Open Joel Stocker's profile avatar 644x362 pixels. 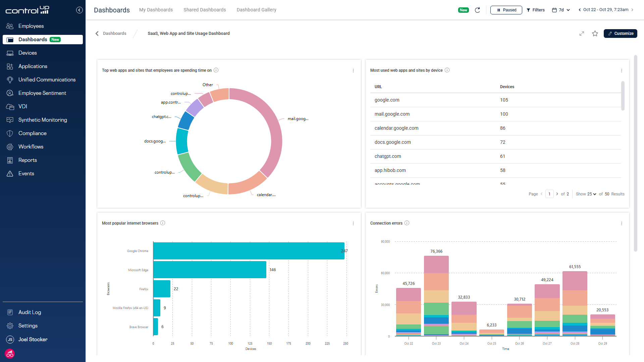click(10, 339)
